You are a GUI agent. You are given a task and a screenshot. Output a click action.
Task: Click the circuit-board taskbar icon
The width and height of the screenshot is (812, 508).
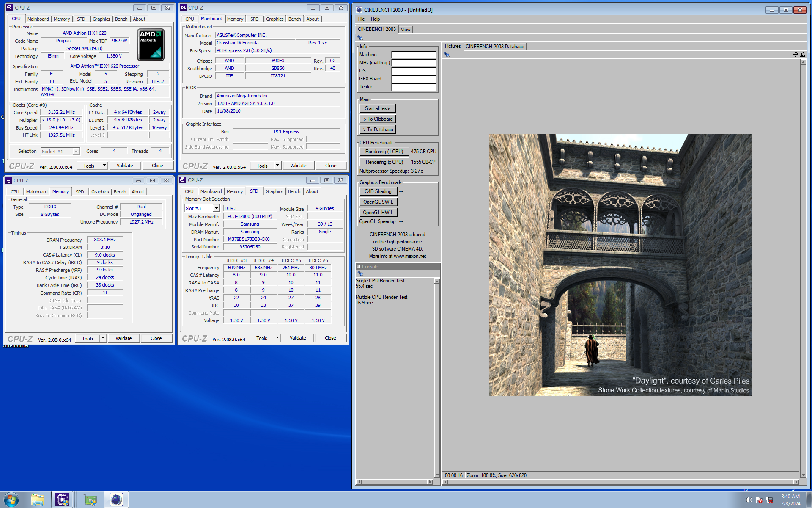coord(91,500)
